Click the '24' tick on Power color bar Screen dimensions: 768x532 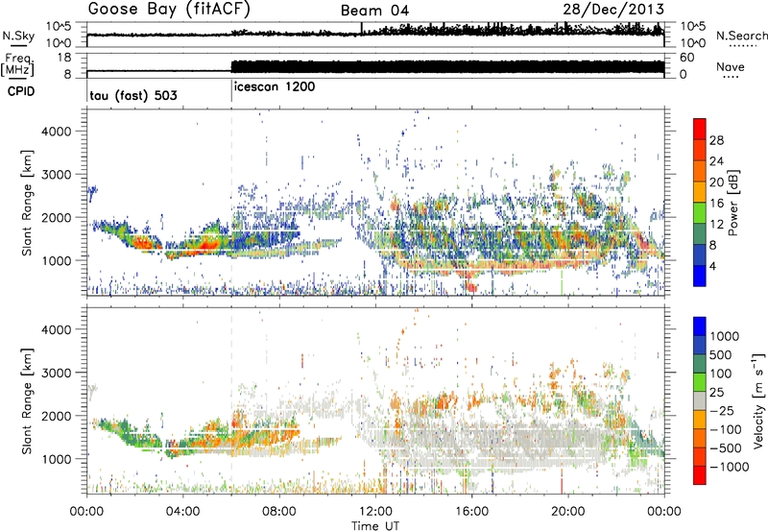716,161
